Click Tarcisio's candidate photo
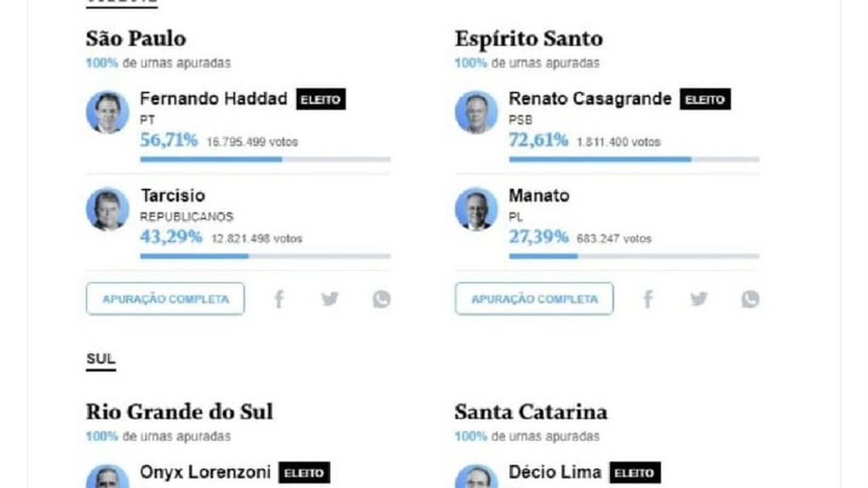 (107, 209)
